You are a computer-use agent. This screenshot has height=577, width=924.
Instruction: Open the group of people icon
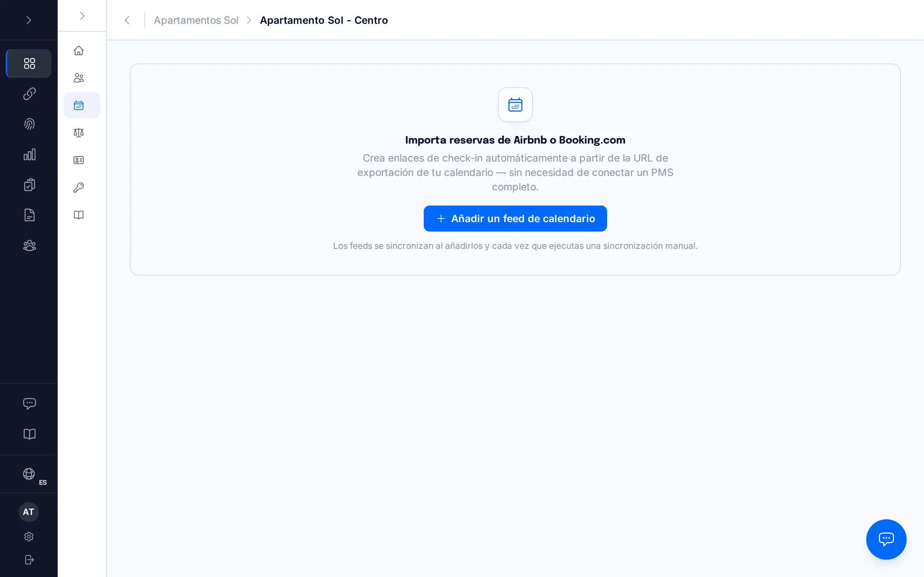(29, 245)
